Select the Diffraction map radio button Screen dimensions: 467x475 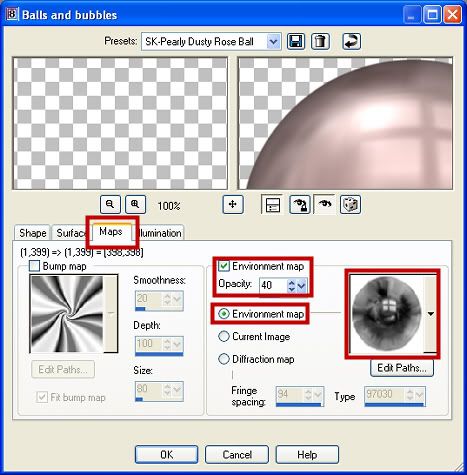[224, 359]
